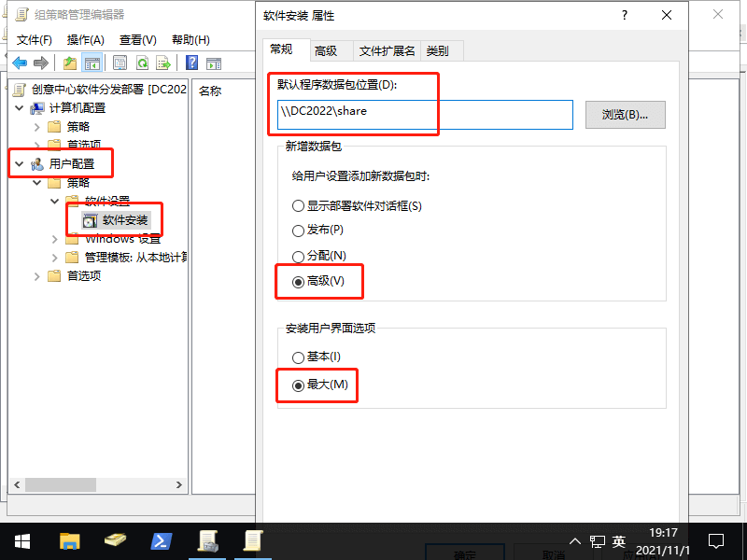Click the 名称 column header
This screenshot has width=747, height=560.
click(x=210, y=91)
